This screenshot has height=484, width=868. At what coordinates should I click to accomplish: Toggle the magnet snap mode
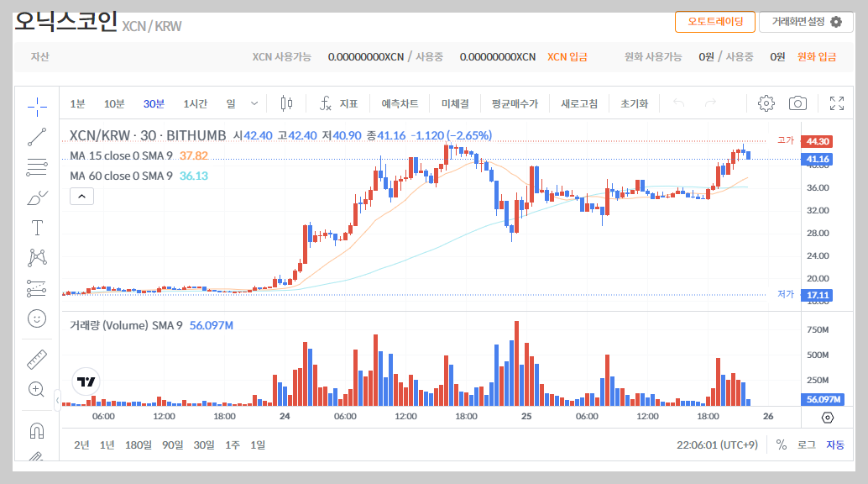[x=37, y=430]
